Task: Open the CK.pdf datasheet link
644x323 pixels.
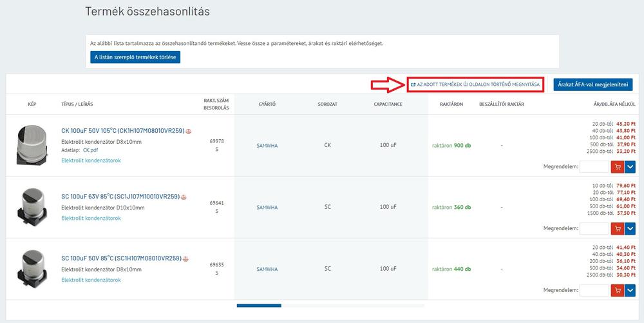Action: [x=90, y=150]
